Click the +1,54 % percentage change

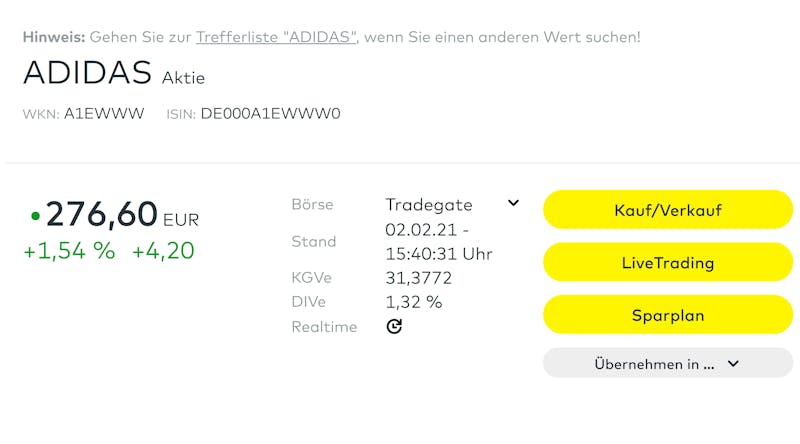click(x=69, y=251)
